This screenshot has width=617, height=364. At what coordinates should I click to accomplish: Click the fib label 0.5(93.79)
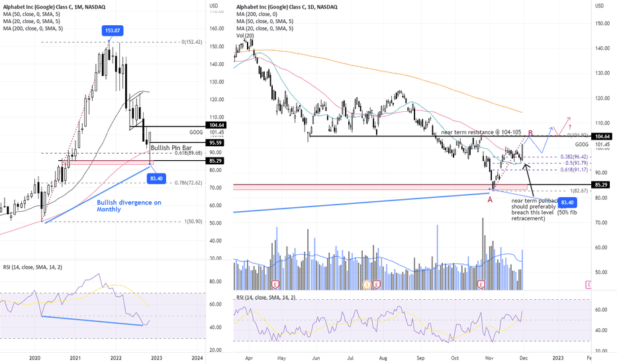577,163
